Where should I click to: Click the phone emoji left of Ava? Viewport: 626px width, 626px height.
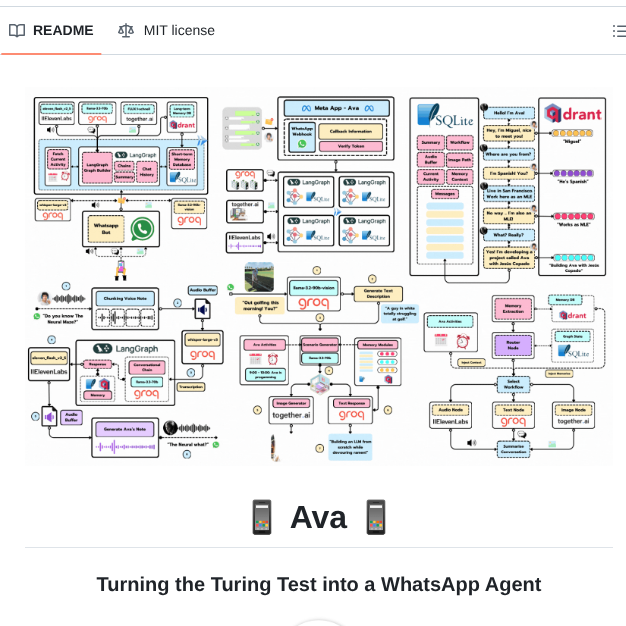click(262, 517)
